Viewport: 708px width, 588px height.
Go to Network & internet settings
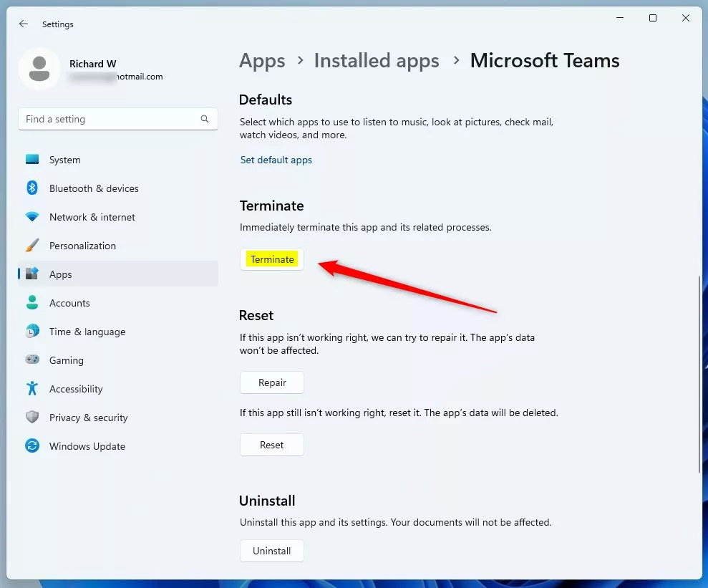coord(118,217)
